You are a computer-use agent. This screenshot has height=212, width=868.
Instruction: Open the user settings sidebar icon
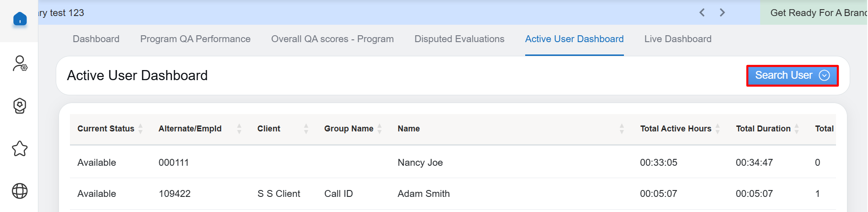coord(20,64)
